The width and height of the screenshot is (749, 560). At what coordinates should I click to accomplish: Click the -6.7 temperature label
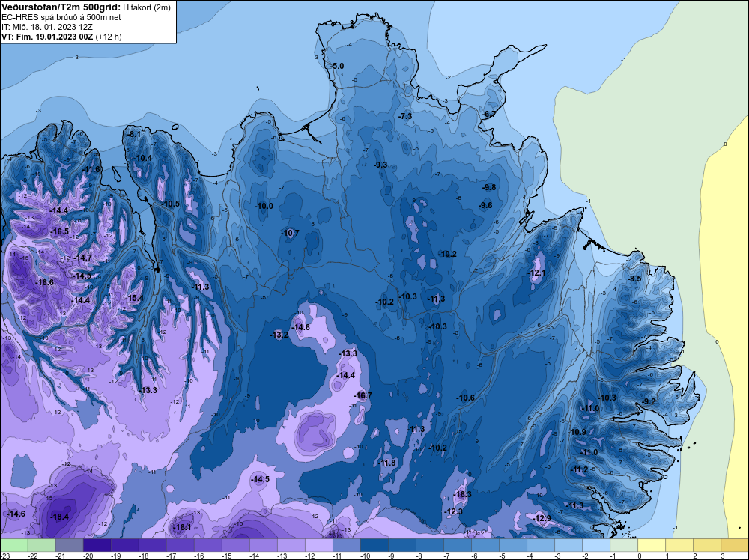click(489, 114)
